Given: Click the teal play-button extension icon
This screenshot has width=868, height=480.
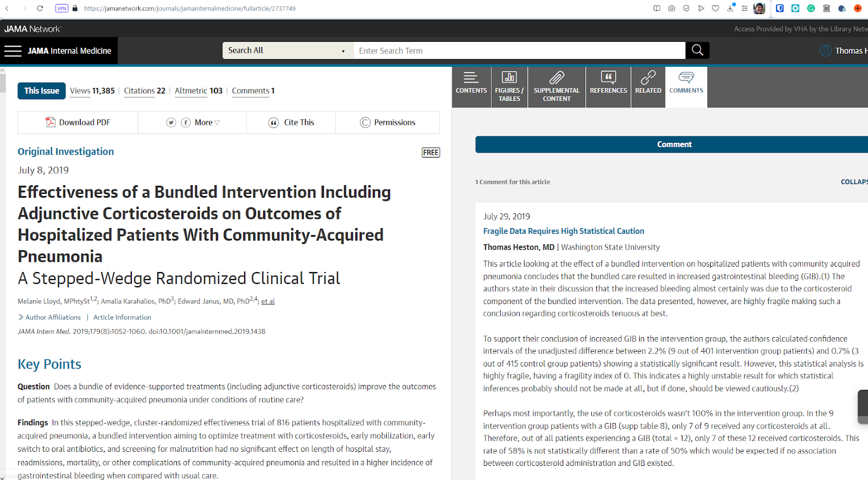Looking at the screenshot, I should 795,8.
